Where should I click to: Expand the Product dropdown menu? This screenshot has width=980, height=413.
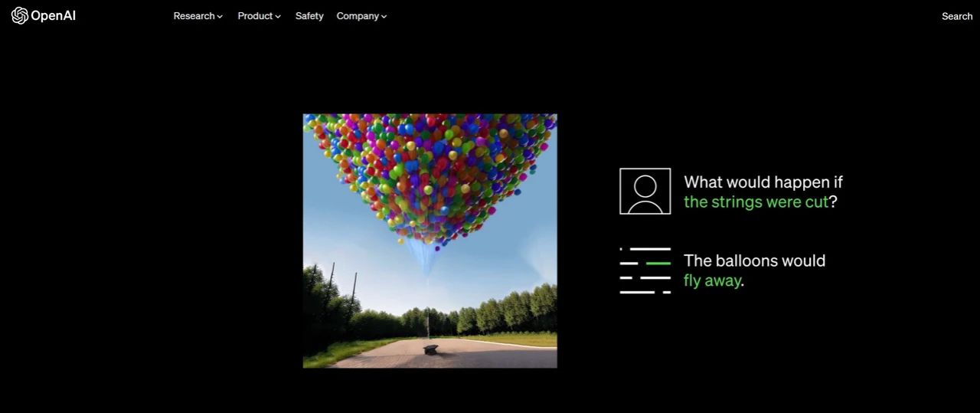click(x=260, y=16)
